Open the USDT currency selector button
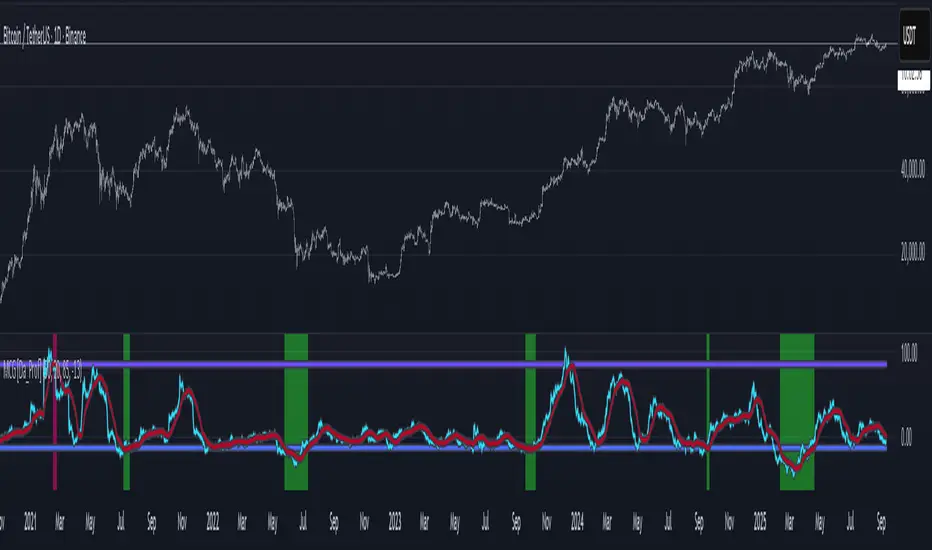This screenshot has width=932, height=550. pos(915,35)
